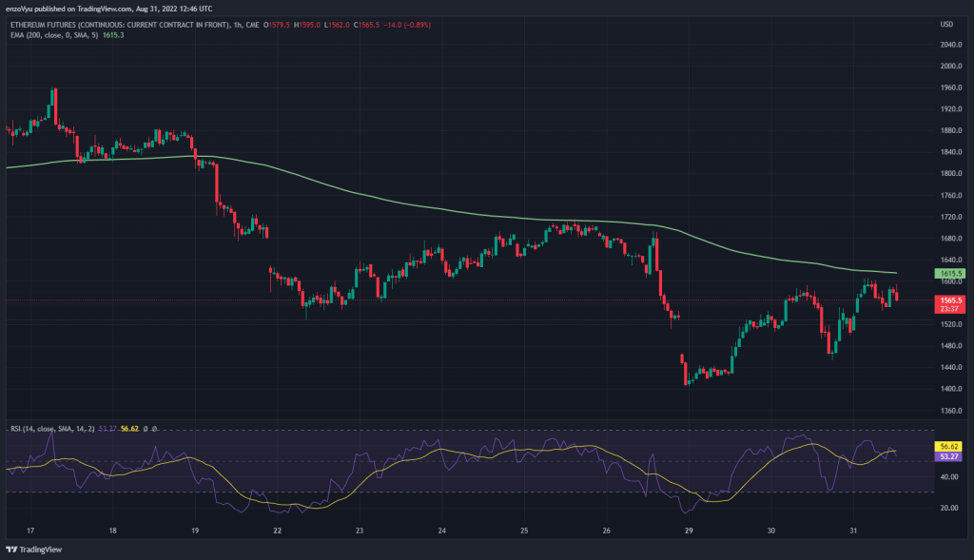The width and height of the screenshot is (974, 560).
Task: Click the 1960.0 price axis label
Action: tap(951, 87)
